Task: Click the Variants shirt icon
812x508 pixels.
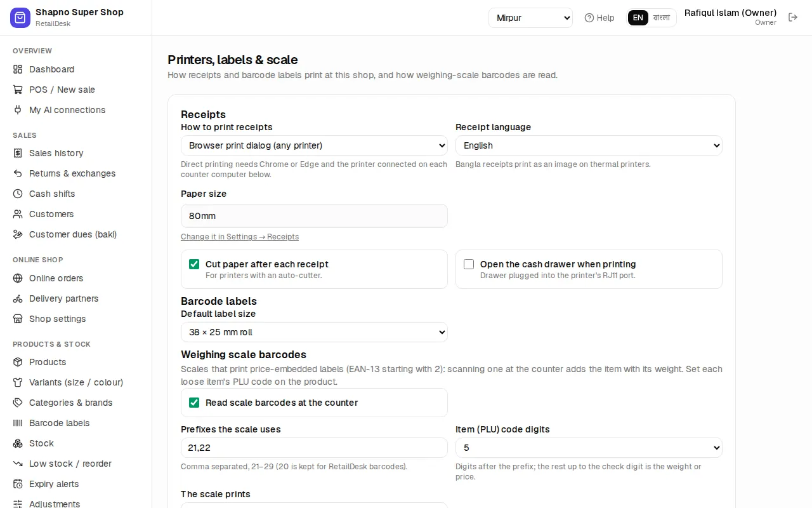Action: pyautogui.click(x=18, y=382)
